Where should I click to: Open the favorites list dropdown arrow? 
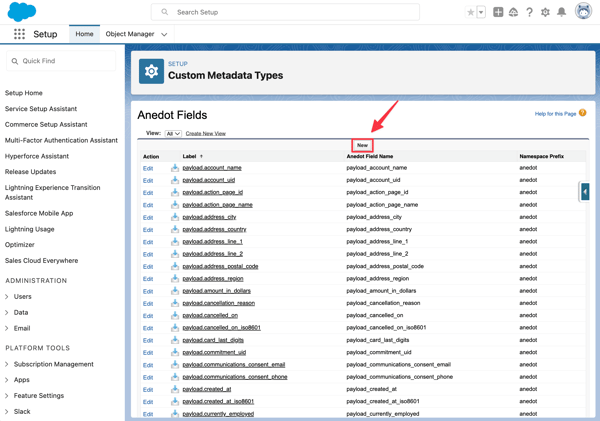pyautogui.click(x=481, y=12)
